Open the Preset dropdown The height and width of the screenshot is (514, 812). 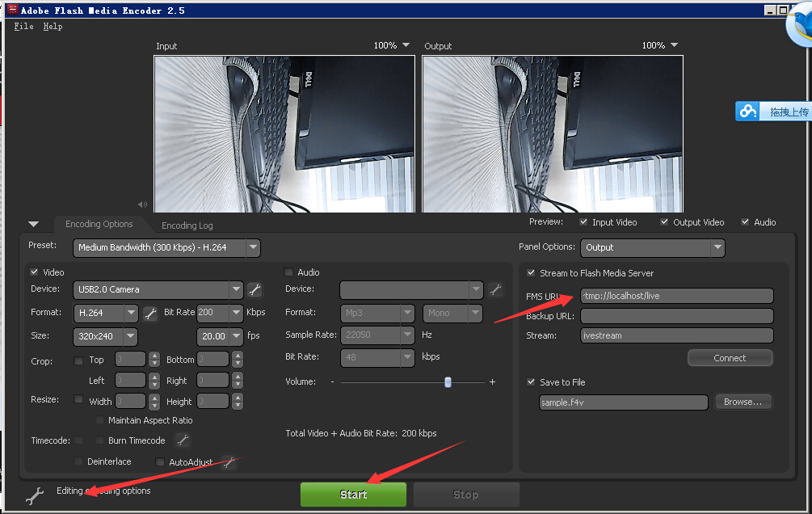[x=166, y=247]
